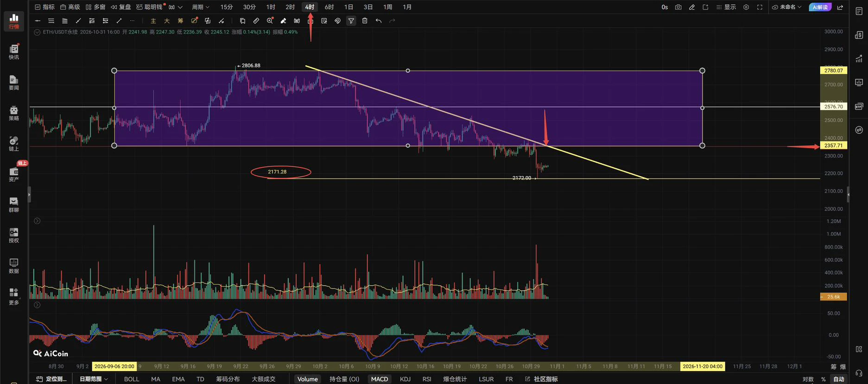This screenshot has width=868, height=384.
Task: Select the zoom magnifier tool
Action: pos(270,20)
